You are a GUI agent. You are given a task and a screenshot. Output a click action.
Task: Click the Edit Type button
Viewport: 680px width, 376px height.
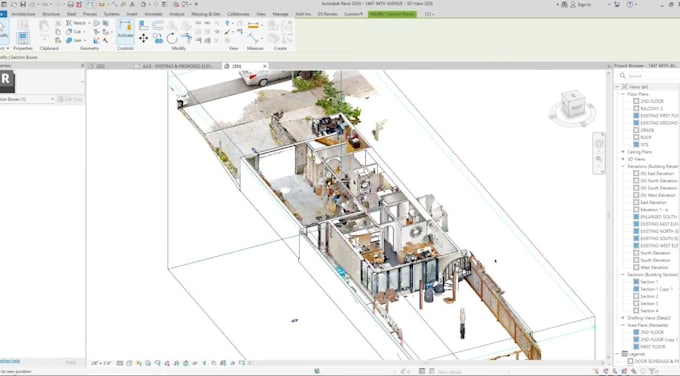[70, 99]
